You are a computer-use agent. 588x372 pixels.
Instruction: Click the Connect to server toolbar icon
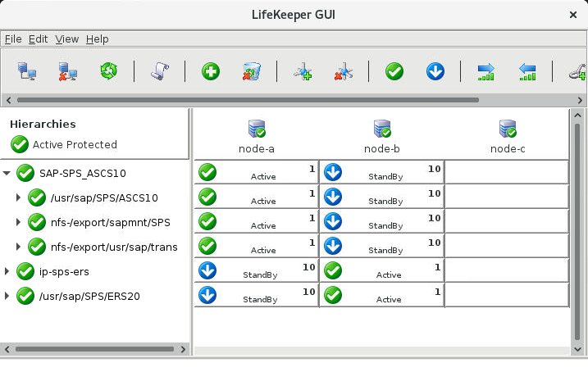click(27, 71)
